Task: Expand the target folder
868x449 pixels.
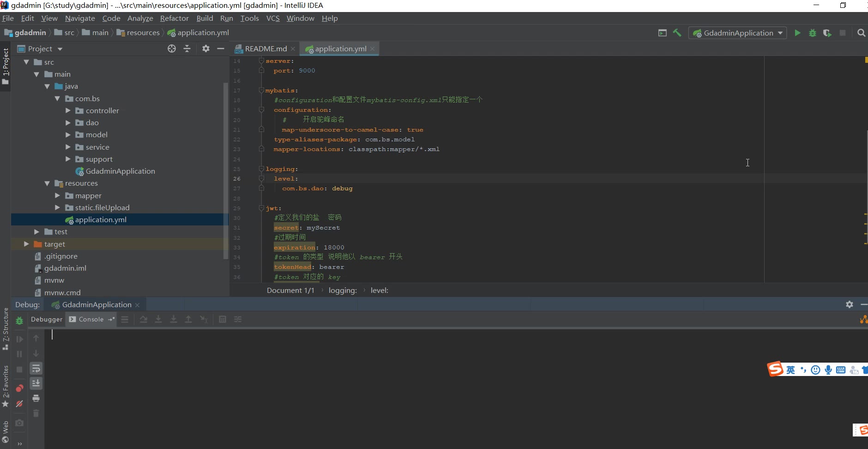Action: (x=26, y=244)
